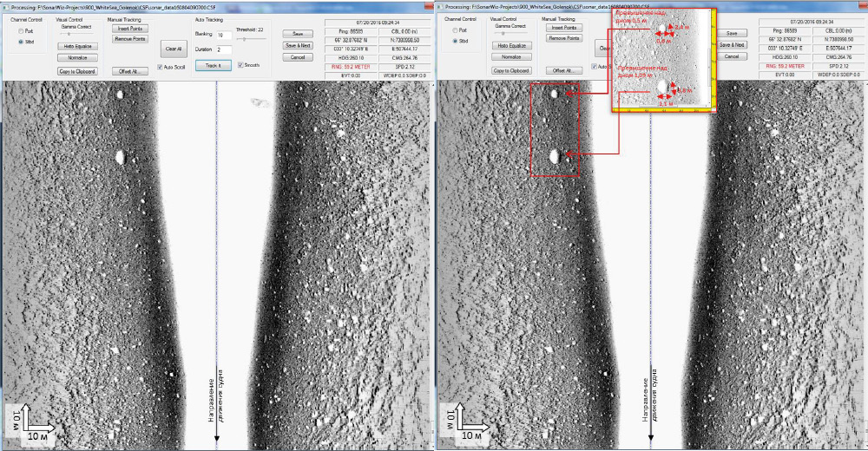Click the WDEP:0.0 SDEP:0.0 field in right window

coord(838,75)
